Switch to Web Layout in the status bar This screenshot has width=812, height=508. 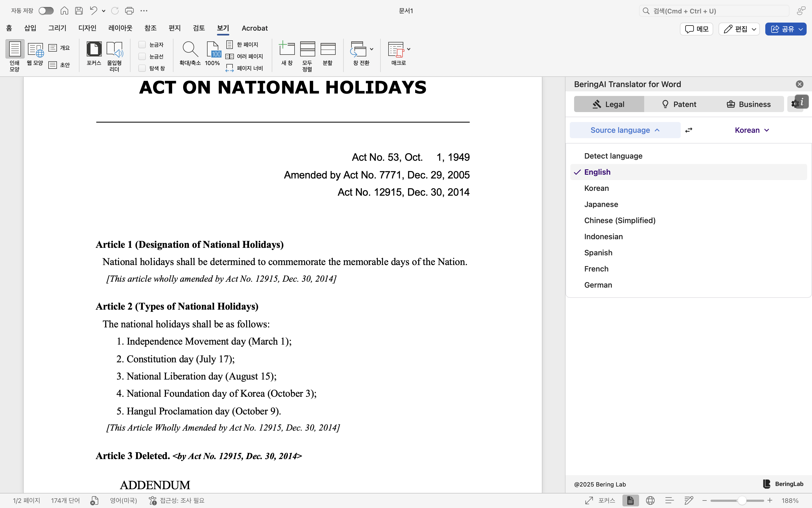[x=650, y=500]
